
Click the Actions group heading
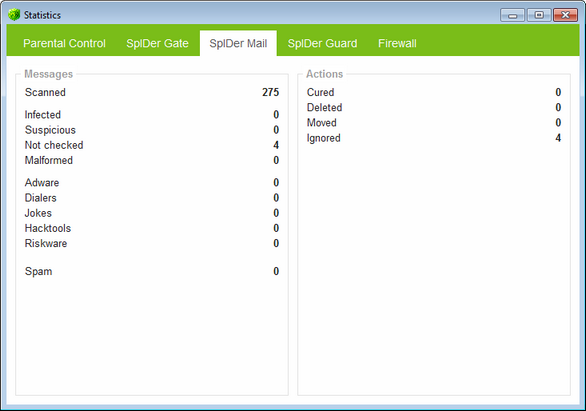[324, 74]
